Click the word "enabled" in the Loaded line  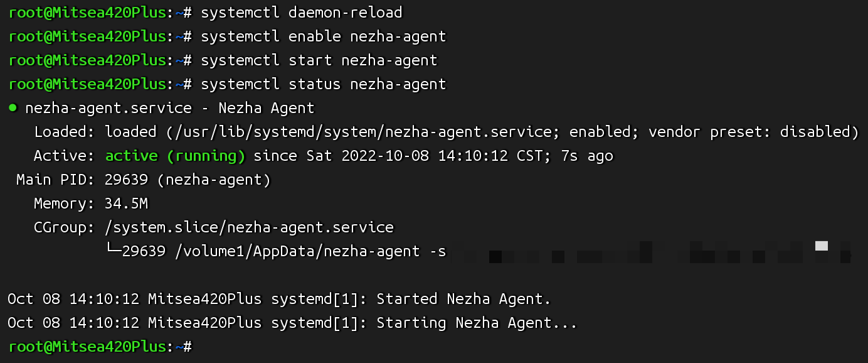pos(598,132)
